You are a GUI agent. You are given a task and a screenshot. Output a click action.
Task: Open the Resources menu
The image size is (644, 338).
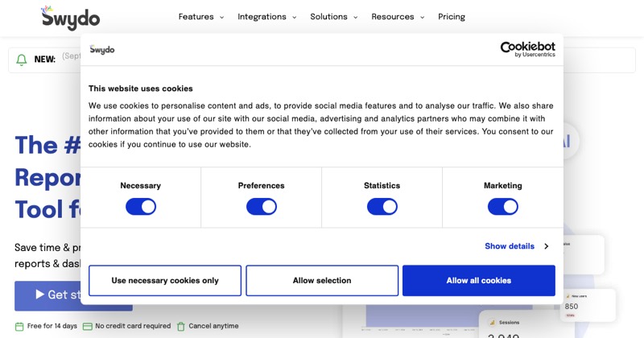[x=393, y=17]
